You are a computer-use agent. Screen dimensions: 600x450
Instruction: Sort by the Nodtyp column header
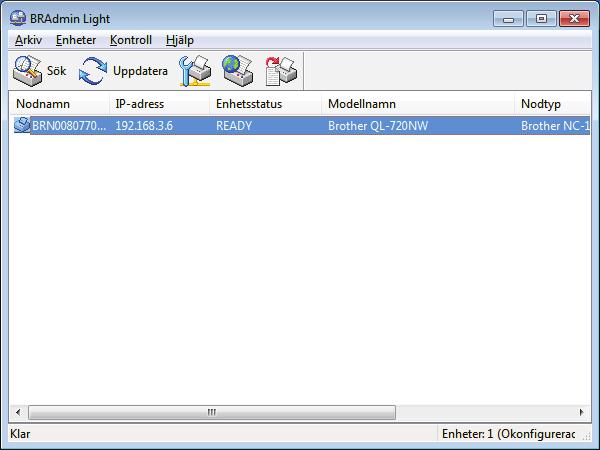click(x=553, y=104)
